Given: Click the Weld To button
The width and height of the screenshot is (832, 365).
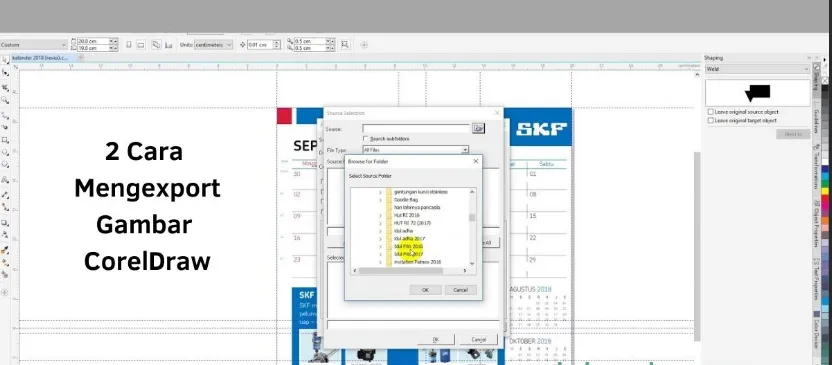Looking at the screenshot, I should (x=793, y=134).
